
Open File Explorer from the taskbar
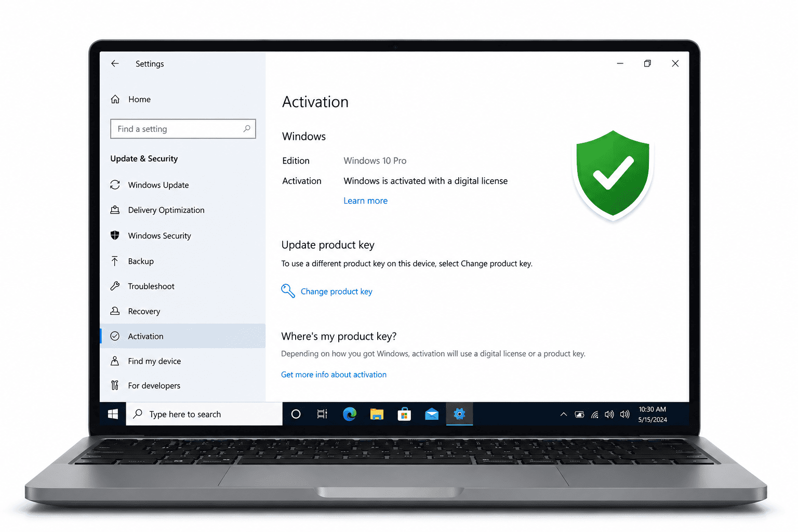377,414
